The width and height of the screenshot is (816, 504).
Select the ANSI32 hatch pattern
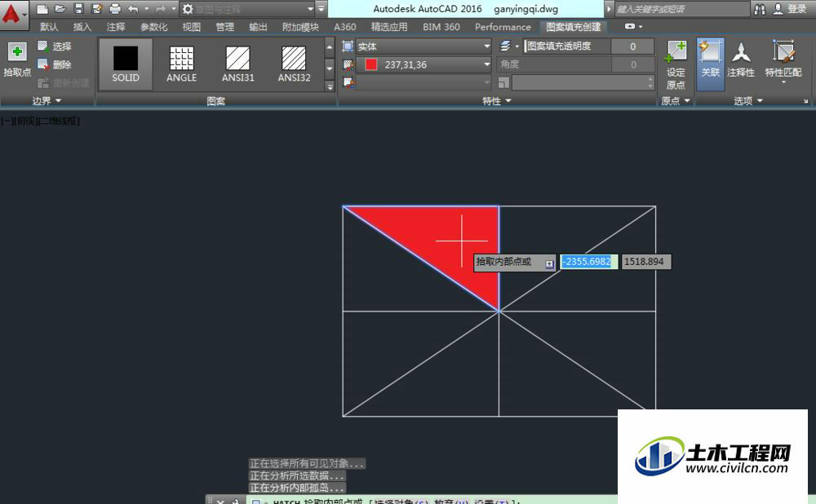pyautogui.click(x=294, y=64)
